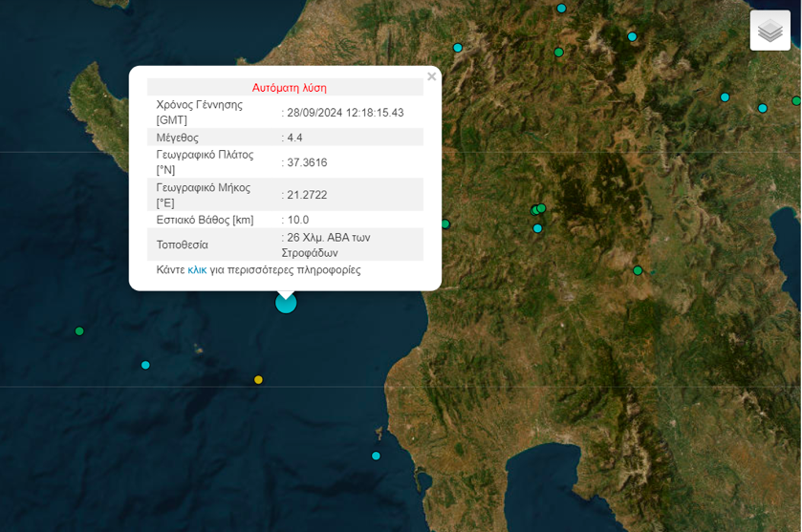
Task: Click green marker touching popup's right edge
Action: coord(444,224)
